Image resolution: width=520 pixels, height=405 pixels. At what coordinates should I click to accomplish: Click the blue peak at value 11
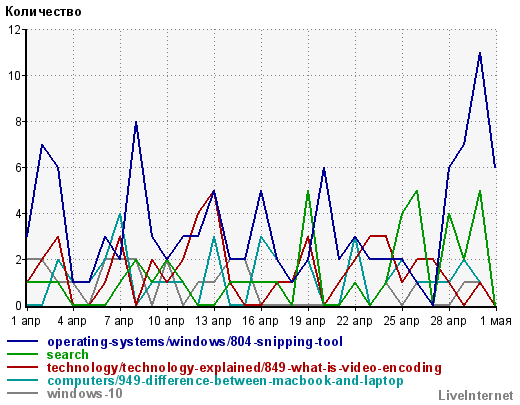tap(480, 53)
